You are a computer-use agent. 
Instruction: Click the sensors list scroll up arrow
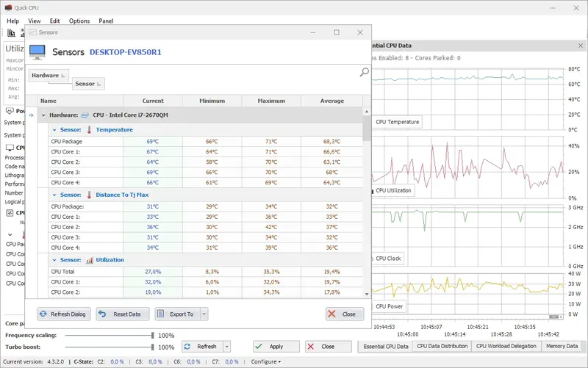click(x=367, y=112)
